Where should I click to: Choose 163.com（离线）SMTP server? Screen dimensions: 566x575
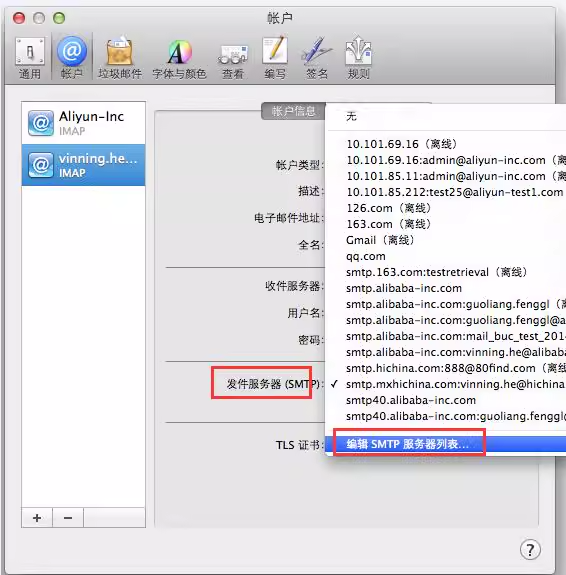(445, 224)
